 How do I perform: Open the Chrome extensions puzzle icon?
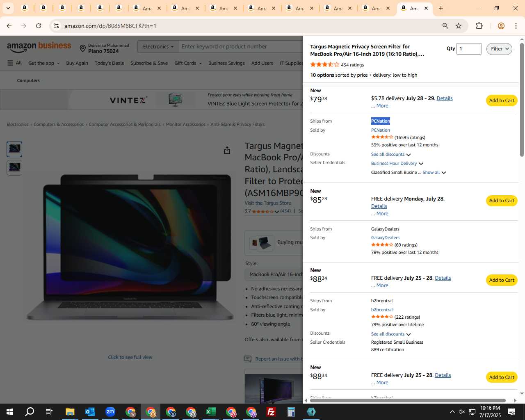(479, 26)
